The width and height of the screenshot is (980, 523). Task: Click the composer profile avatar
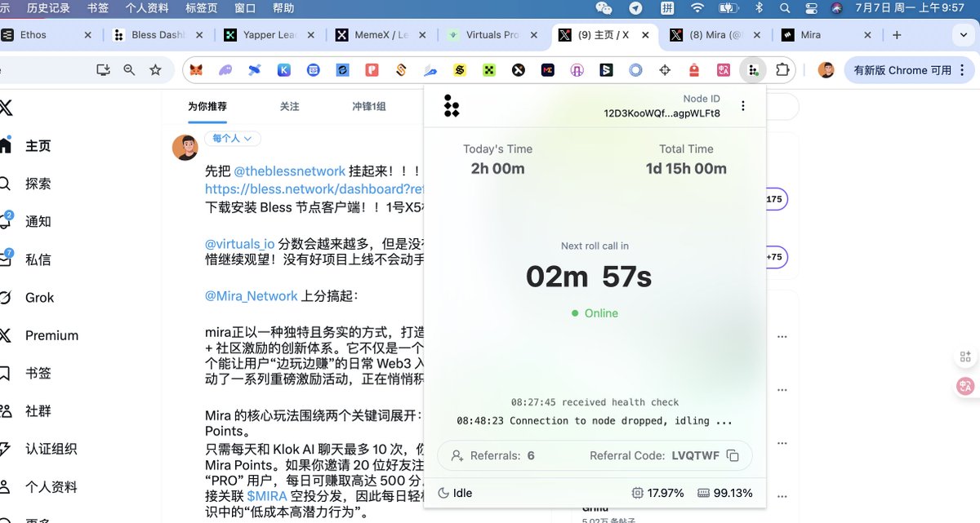click(185, 148)
